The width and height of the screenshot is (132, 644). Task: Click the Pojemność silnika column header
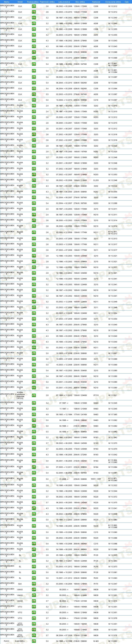click(x=47, y=2)
